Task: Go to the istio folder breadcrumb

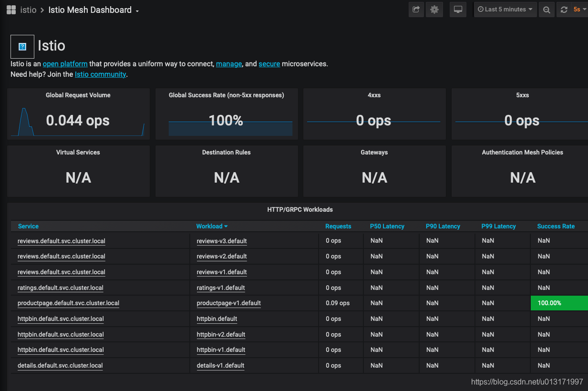Action: click(x=28, y=10)
